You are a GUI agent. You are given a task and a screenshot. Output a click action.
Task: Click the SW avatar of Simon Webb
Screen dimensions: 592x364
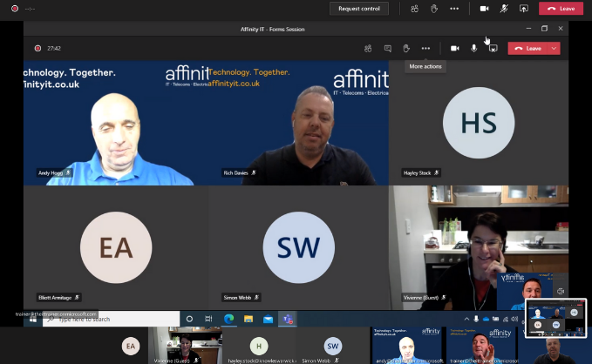(x=299, y=247)
